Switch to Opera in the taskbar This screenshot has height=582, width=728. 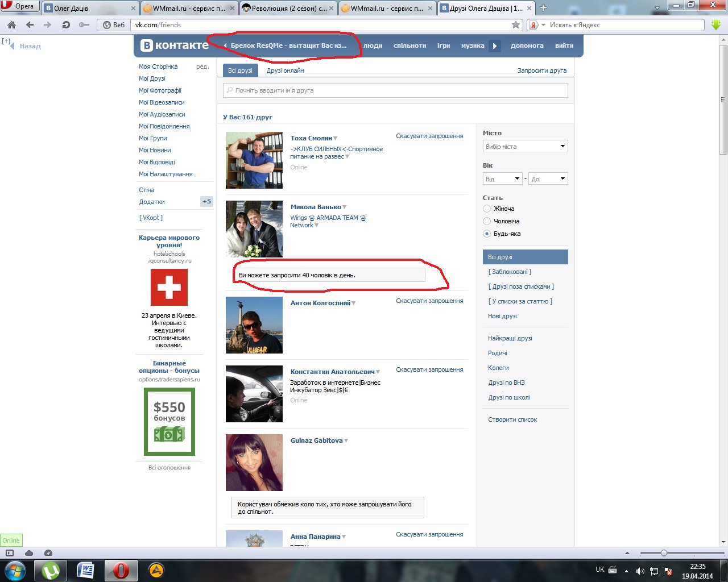121,570
